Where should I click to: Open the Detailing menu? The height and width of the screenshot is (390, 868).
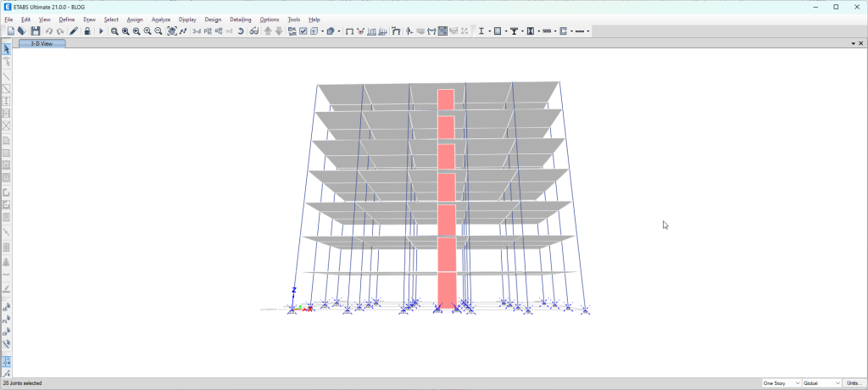click(240, 19)
